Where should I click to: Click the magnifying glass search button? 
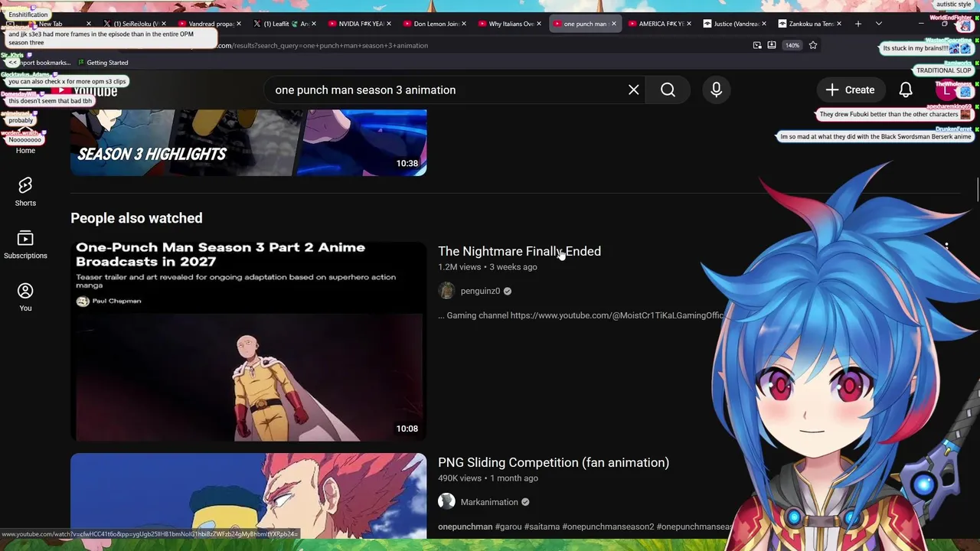coord(668,90)
